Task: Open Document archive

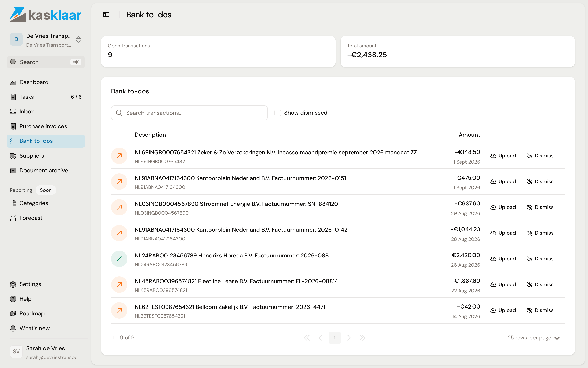Action: click(46, 170)
